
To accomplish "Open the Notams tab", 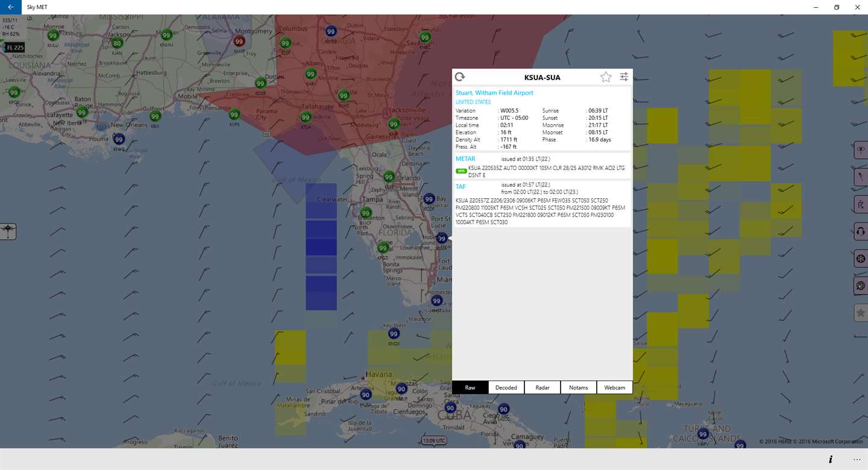I will click(579, 387).
